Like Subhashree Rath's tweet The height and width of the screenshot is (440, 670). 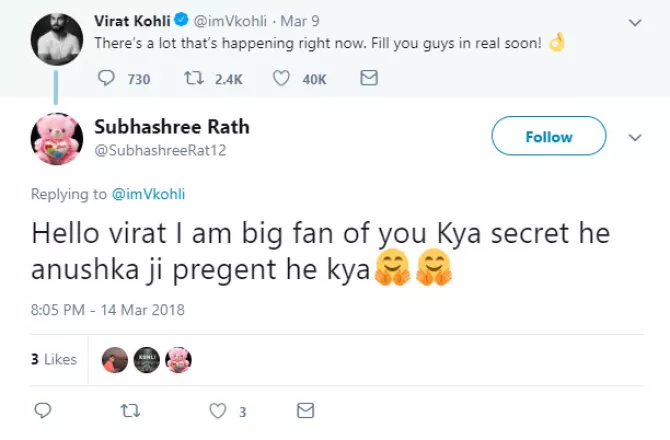(216, 410)
